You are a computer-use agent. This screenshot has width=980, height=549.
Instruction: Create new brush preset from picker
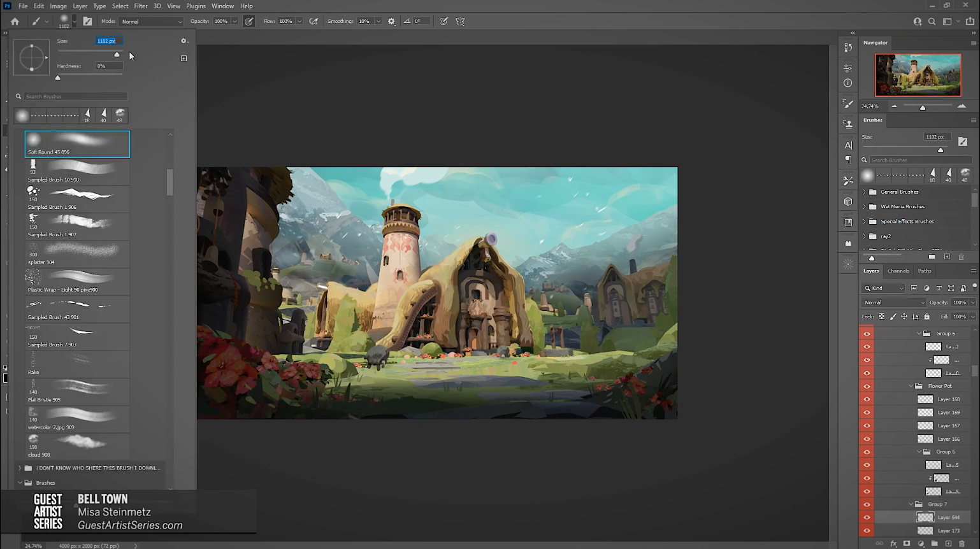click(x=184, y=58)
